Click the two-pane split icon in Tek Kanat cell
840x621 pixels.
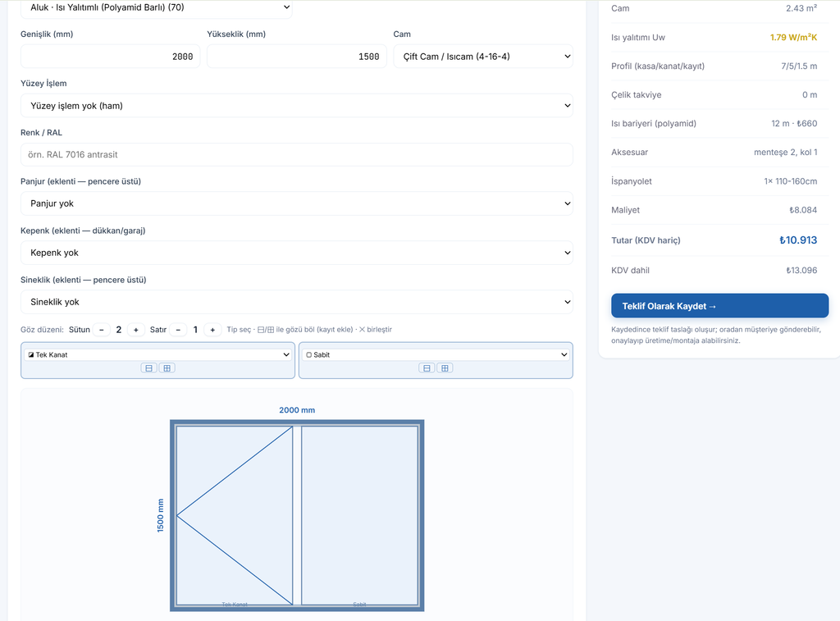coord(149,368)
